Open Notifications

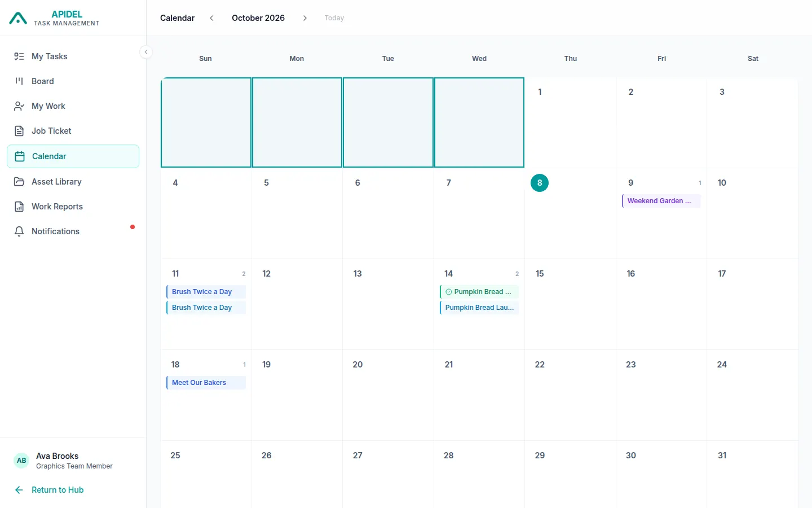pos(73,231)
